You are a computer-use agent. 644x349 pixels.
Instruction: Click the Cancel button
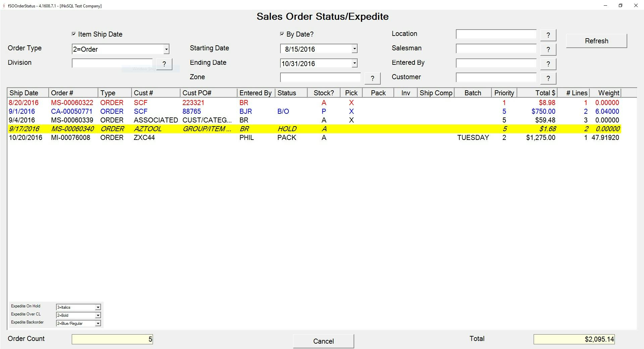(x=323, y=341)
